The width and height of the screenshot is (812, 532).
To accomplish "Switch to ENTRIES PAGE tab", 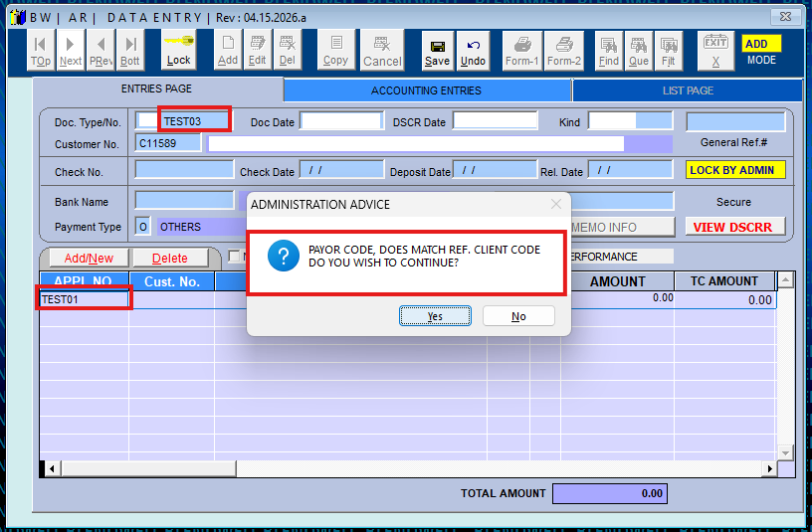I will click(157, 89).
